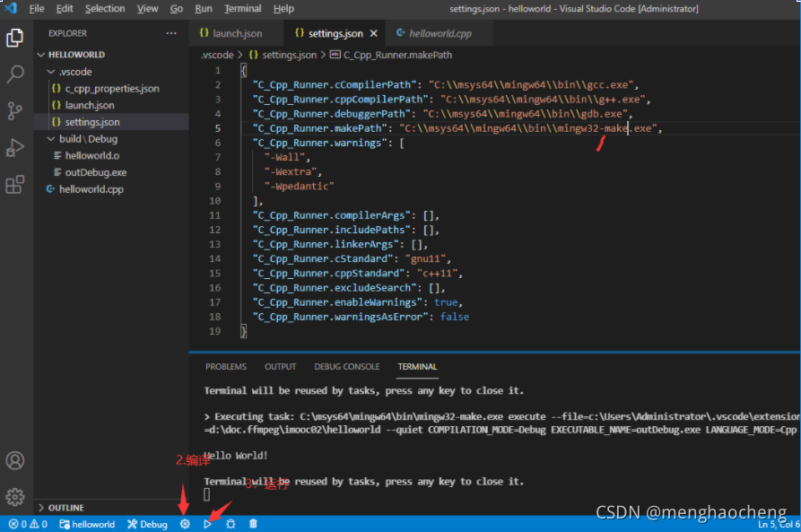This screenshot has height=532, width=801.
Task: Open the Selection menu
Action: point(105,9)
